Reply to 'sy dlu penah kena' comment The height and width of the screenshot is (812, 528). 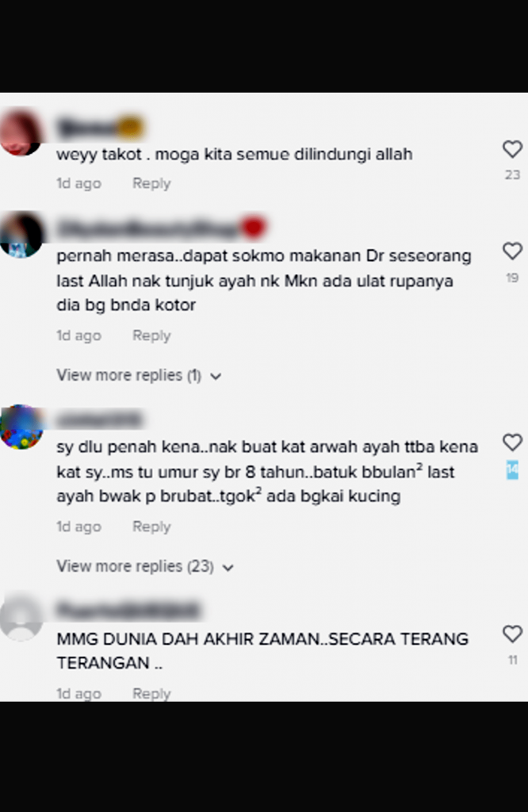151,527
